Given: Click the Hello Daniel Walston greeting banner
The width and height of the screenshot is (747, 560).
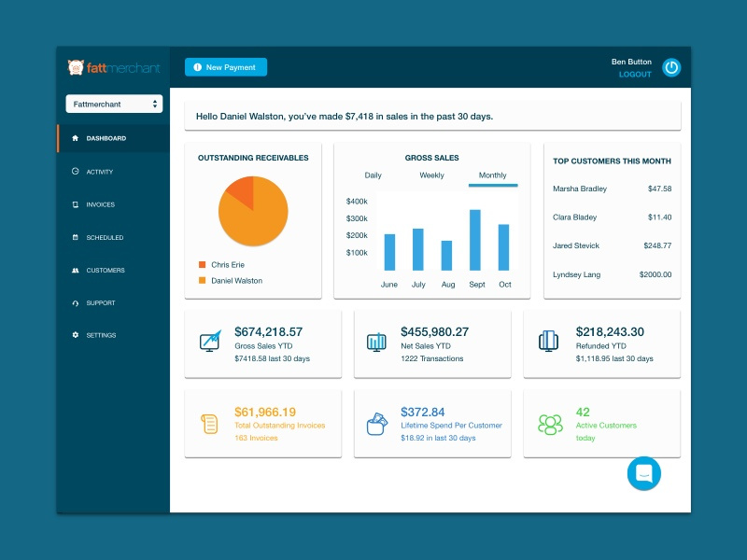Looking at the screenshot, I should point(432,116).
